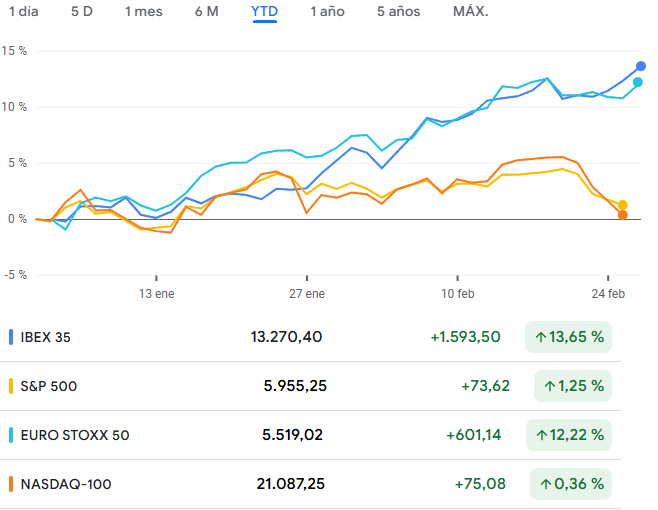
Task: Click the EURO STOXX 50 cyan marker
Action: (11, 435)
